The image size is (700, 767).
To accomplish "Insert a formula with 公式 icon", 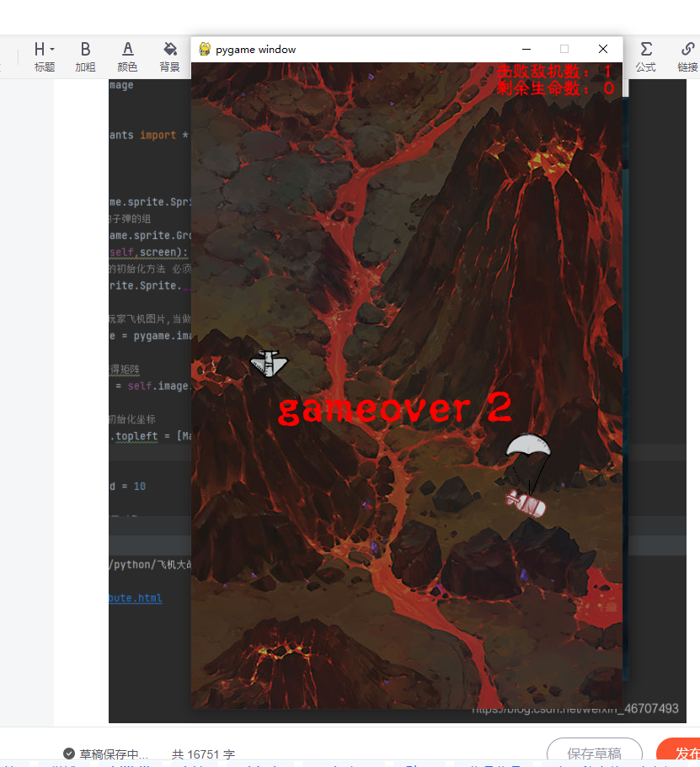I will pos(645,56).
